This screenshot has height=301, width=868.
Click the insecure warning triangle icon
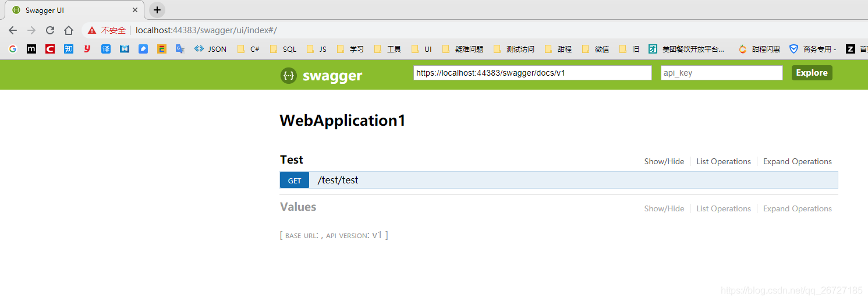tap(92, 30)
